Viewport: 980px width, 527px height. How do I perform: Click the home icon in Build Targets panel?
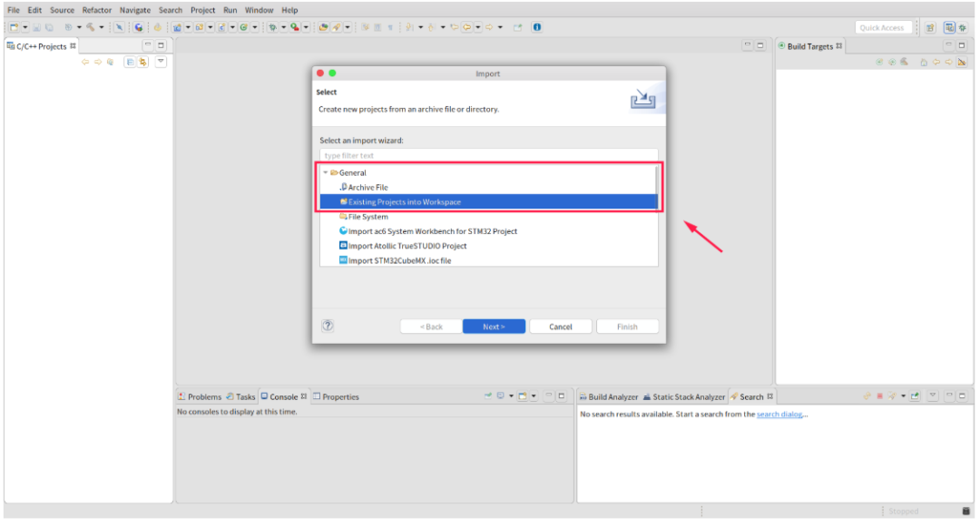[923, 62]
